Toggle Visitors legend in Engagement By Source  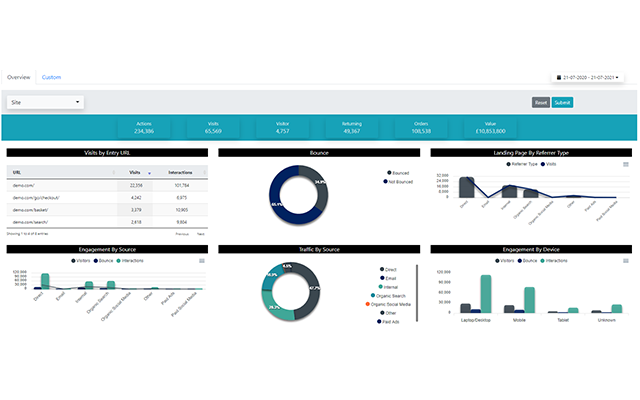pyautogui.click(x=80, y=260)
